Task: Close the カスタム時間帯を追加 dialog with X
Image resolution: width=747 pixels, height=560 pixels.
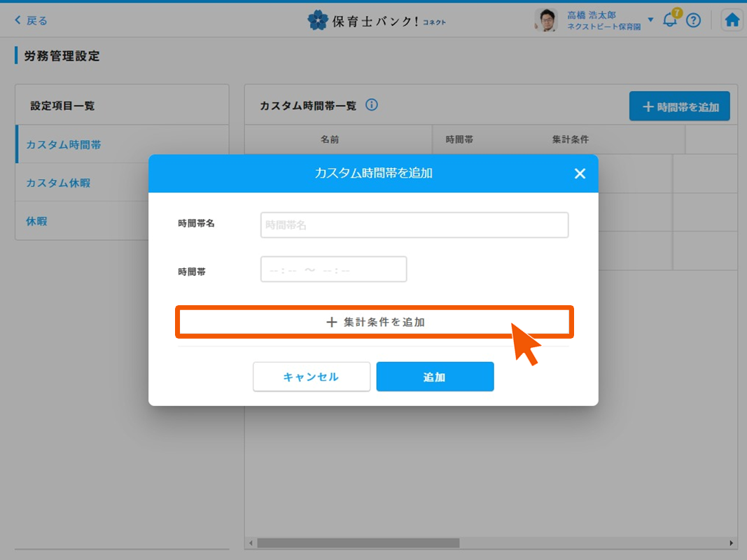Action: tap(580, 174)
